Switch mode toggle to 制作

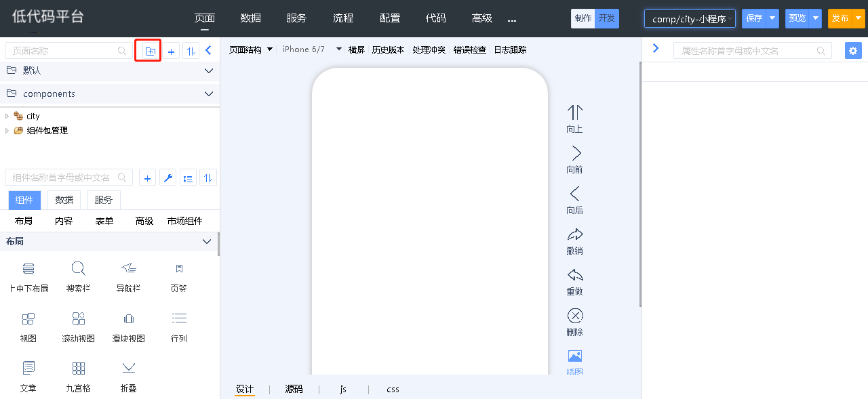[583, 18]
